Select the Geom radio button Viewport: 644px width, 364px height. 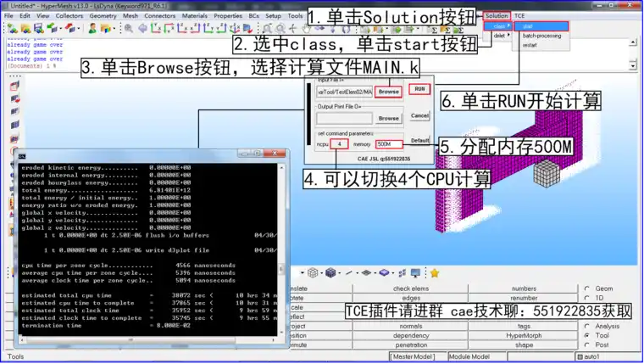tap(587, 288)
